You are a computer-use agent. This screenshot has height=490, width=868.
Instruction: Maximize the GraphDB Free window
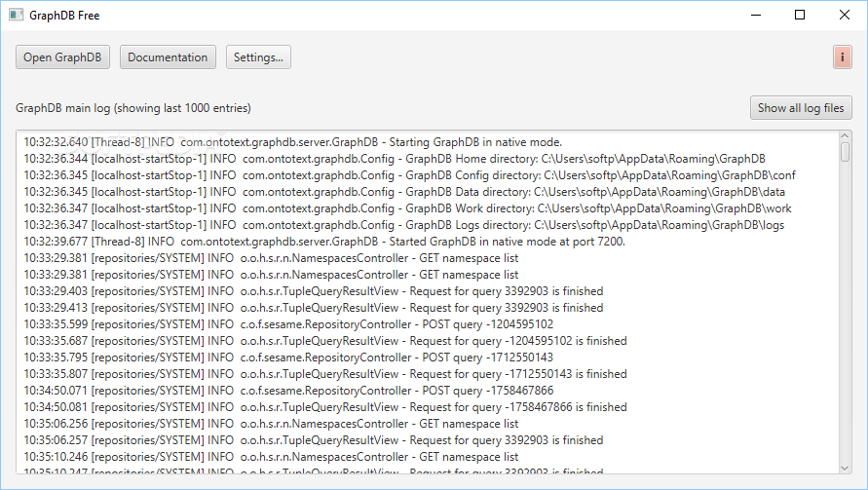coord(800,15)
